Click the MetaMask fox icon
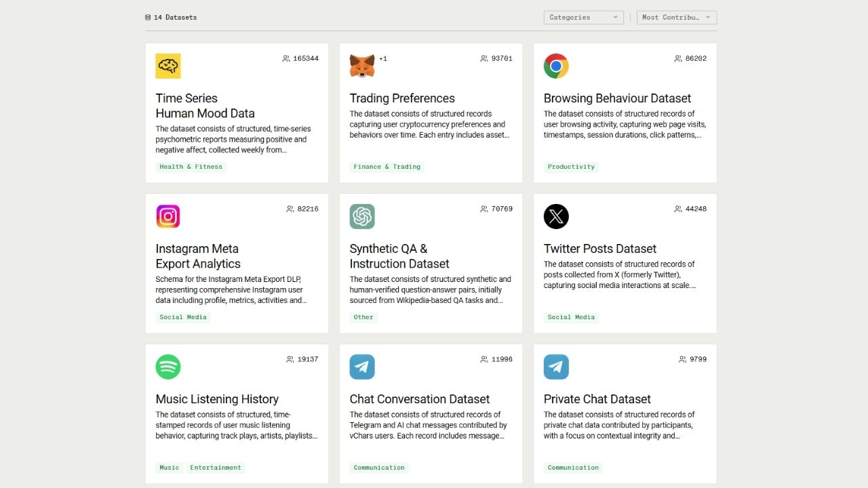The width and height of the screenshot is (868, 488). [362, 66]
